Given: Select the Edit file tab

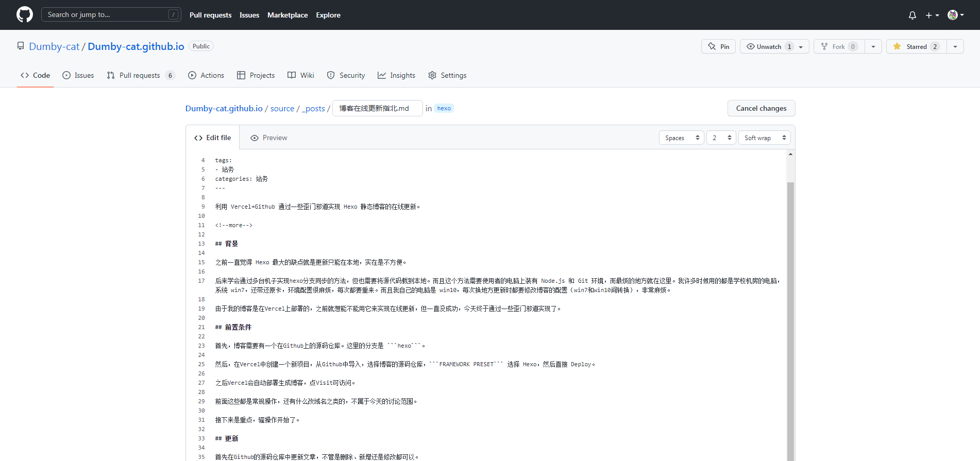Looking at the screenshot, I should [212, 138].
